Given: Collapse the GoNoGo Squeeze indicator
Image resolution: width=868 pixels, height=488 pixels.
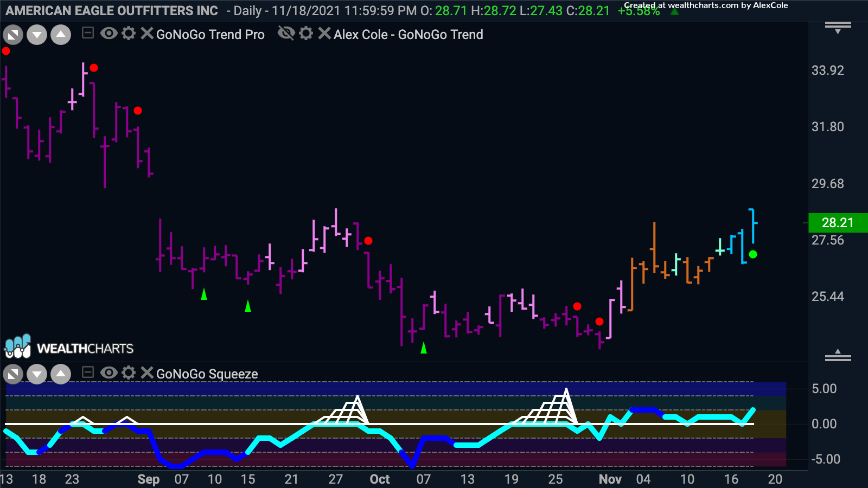Looking at the screenshot, I should pyautogui.click(x=87, y=373).
